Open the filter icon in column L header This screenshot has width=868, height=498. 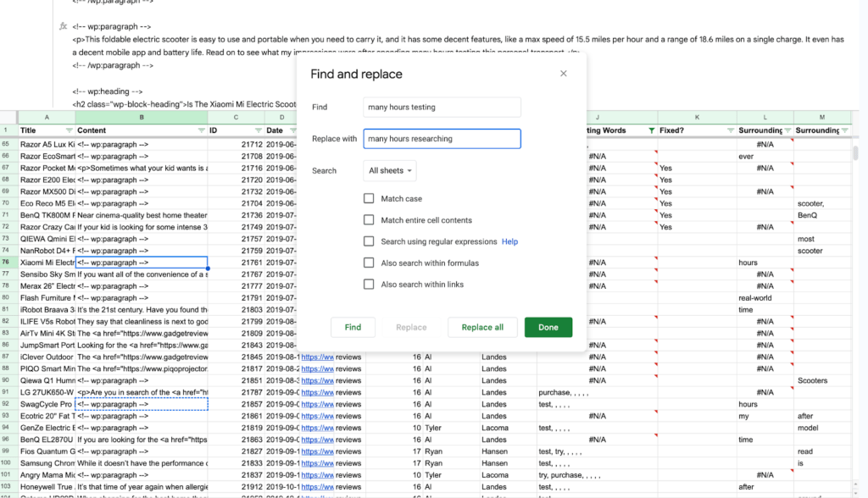[787, 130]
